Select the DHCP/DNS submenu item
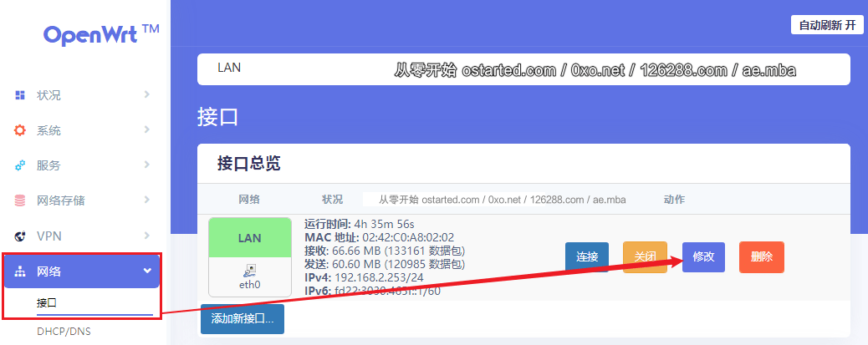This screenshot has height=345, width=868. click(x=64, y=332)
